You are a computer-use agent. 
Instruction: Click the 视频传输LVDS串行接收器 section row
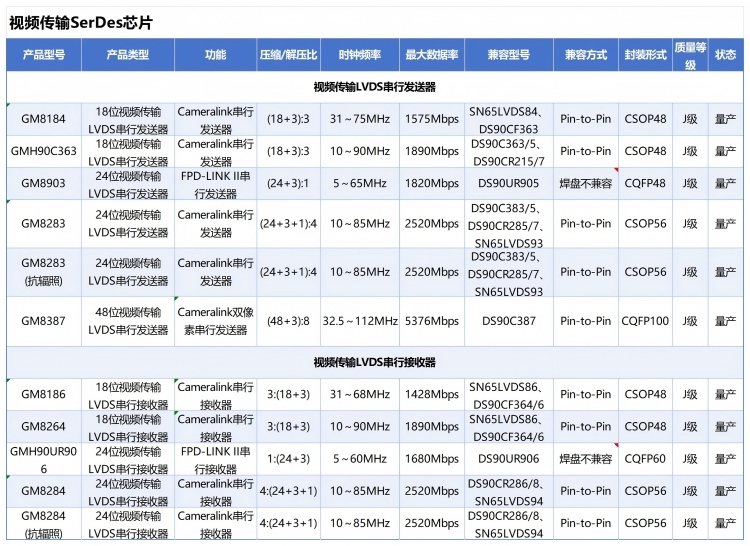[x=374, y=362]
